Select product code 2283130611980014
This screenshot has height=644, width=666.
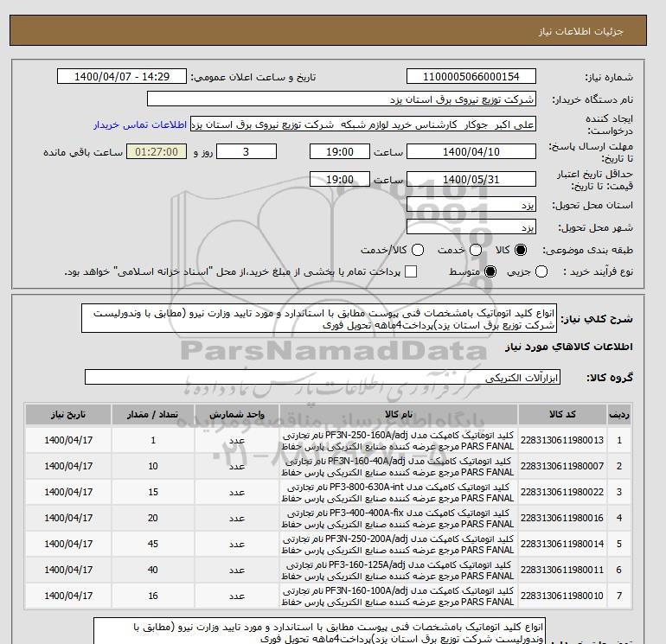tap(562, 544)
